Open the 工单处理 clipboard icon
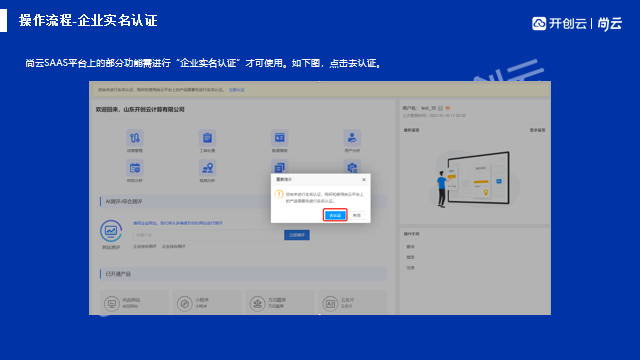The image size is (640, 360). click(207, 138)
